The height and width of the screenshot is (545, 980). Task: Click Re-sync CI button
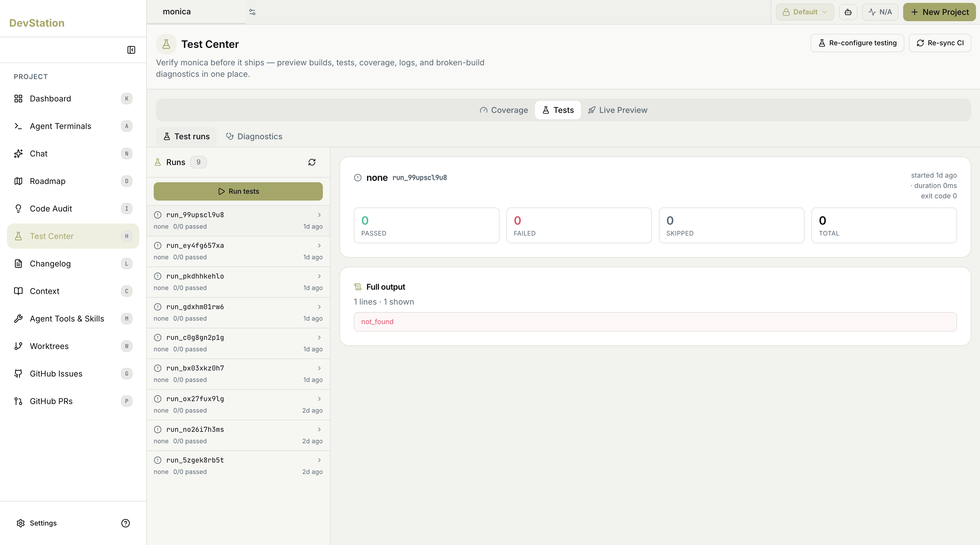pyautogui.click(x=940, y=43)
